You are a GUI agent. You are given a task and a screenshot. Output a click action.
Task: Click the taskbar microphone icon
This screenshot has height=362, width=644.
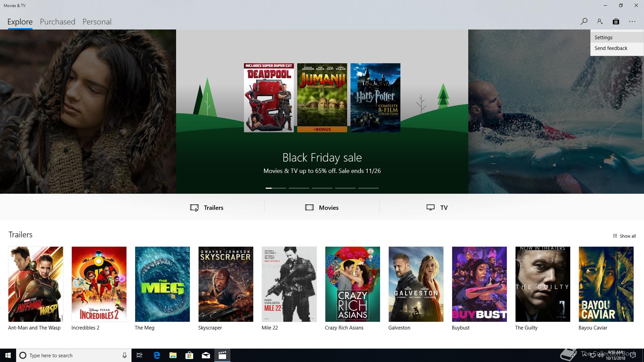tap(124, 355)
